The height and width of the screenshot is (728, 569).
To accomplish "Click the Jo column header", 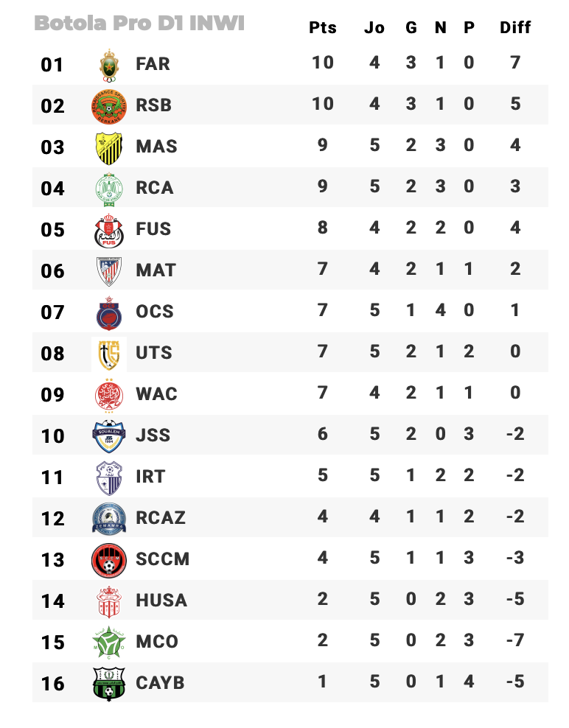I will click(374, 28).
